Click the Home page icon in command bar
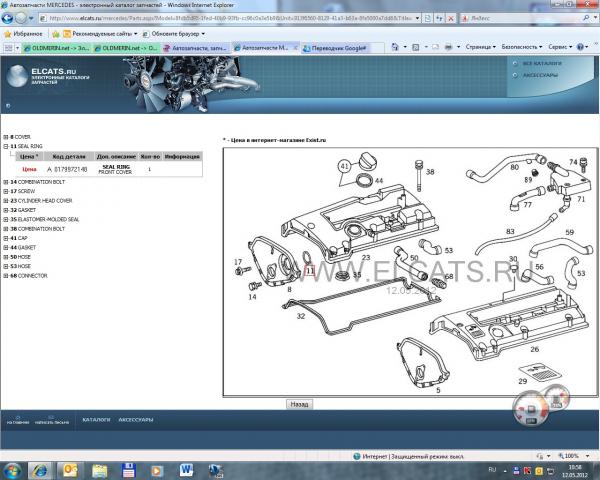 (x=395, y=47)
